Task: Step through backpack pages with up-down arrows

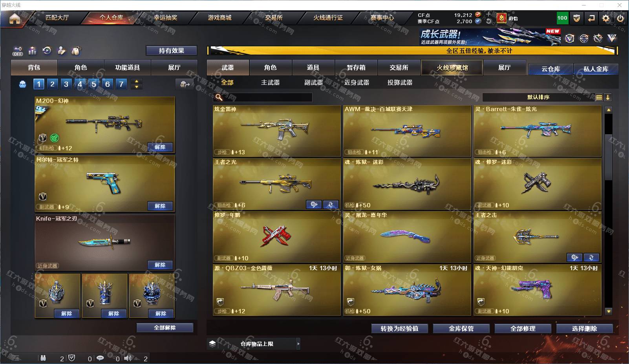Action: click(136, 84)
